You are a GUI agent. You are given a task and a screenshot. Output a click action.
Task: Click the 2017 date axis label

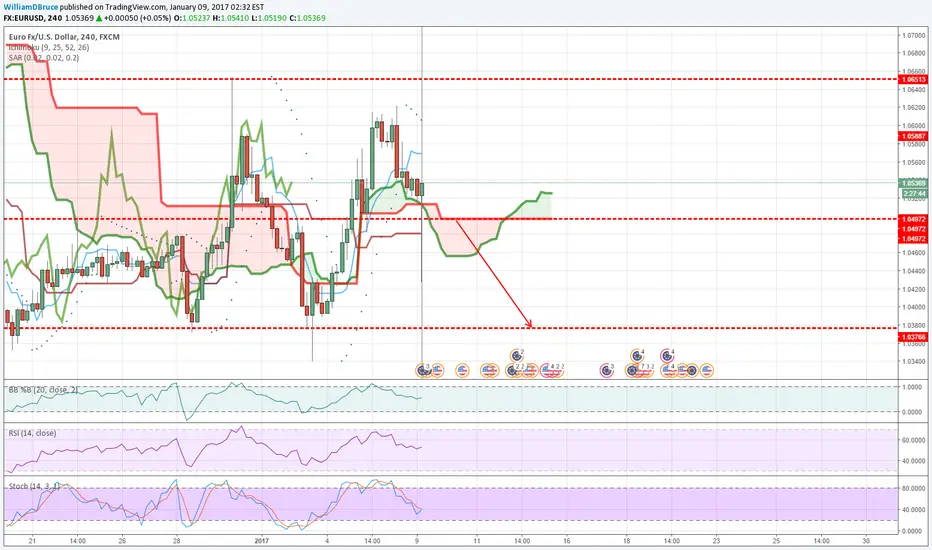(x=262, y=541)
